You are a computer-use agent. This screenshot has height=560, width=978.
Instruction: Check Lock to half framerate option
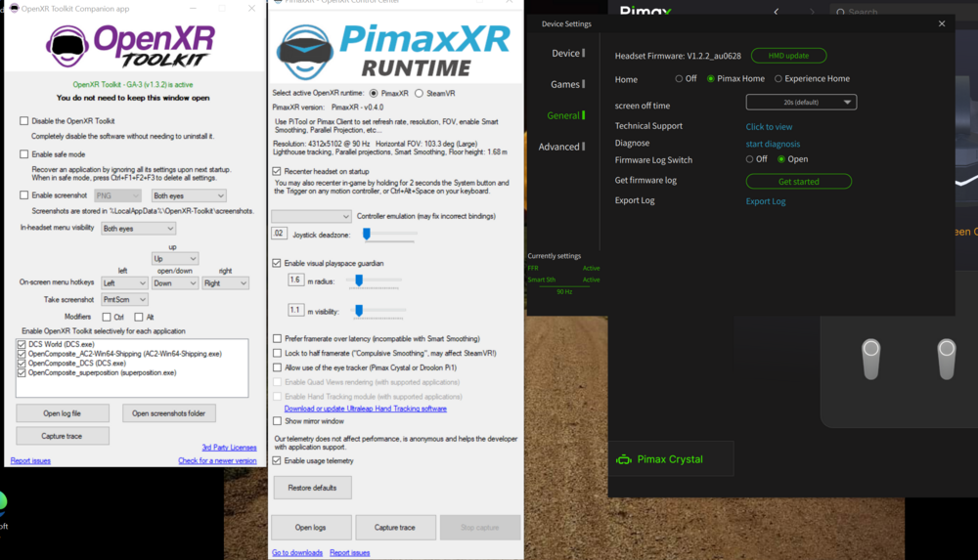277,353
